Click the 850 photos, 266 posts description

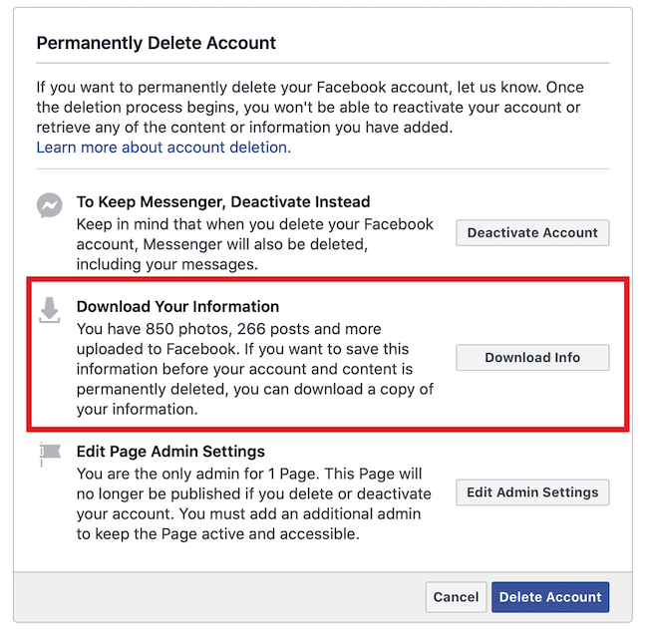point(255,369)
